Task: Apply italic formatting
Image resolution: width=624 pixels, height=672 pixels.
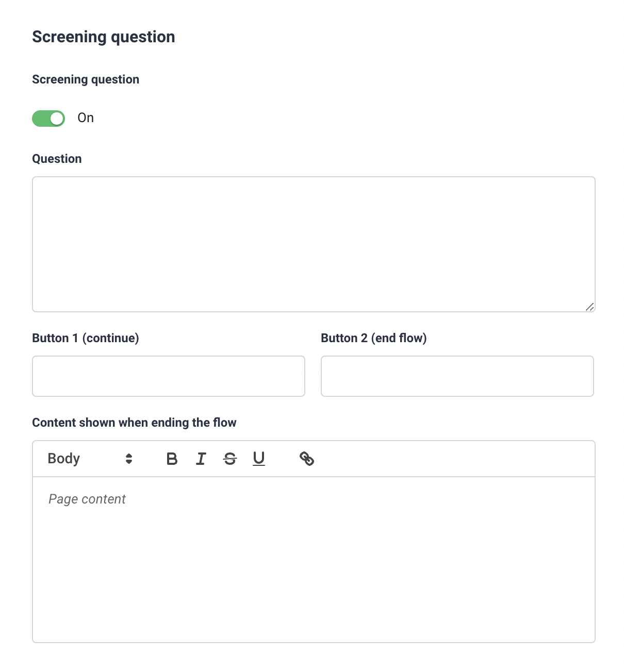Action: tap(201, 459)
